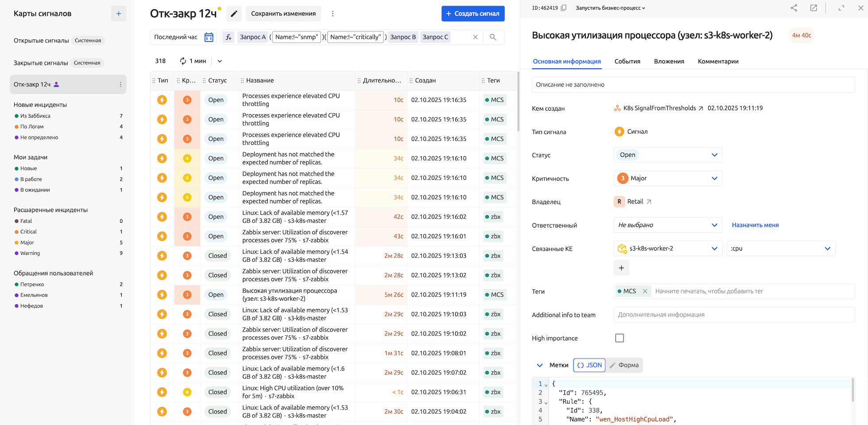This screenshot has width=868, height=425.
Task: Open the Критичность Major dropdown
Action: pos(668,178)
